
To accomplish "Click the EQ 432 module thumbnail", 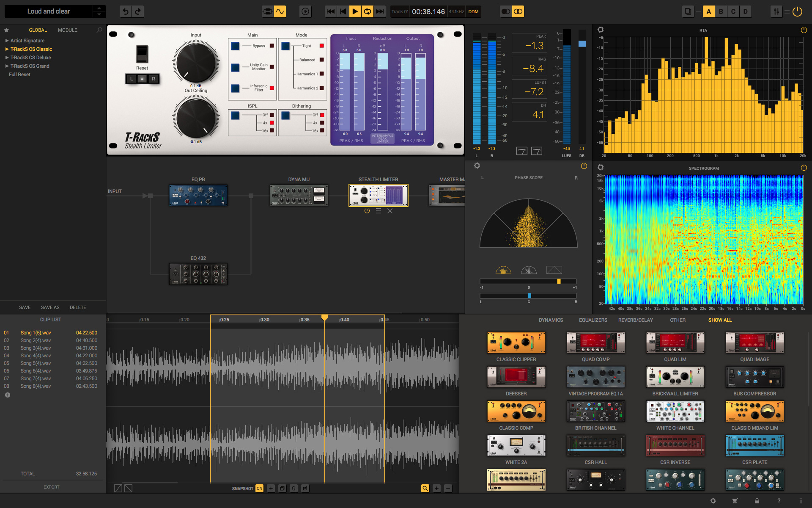I will click(x=198, y=273).
